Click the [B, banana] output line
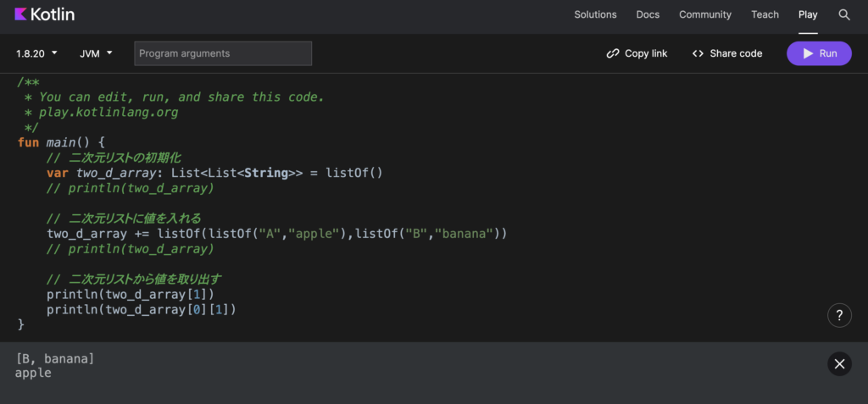Image resolution: width=868 pixels, height=404 pixels. click(x=55, y=358)
